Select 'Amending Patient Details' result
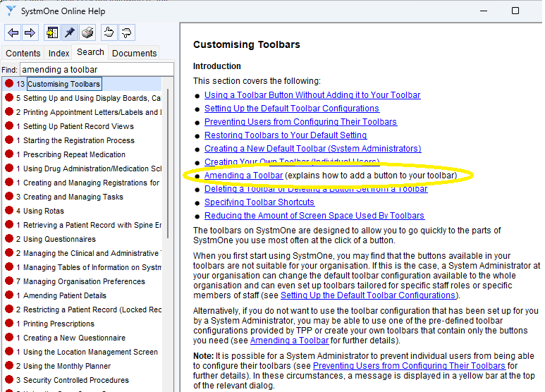Viewport: 545px width, 392px height. tap(65, 295)
